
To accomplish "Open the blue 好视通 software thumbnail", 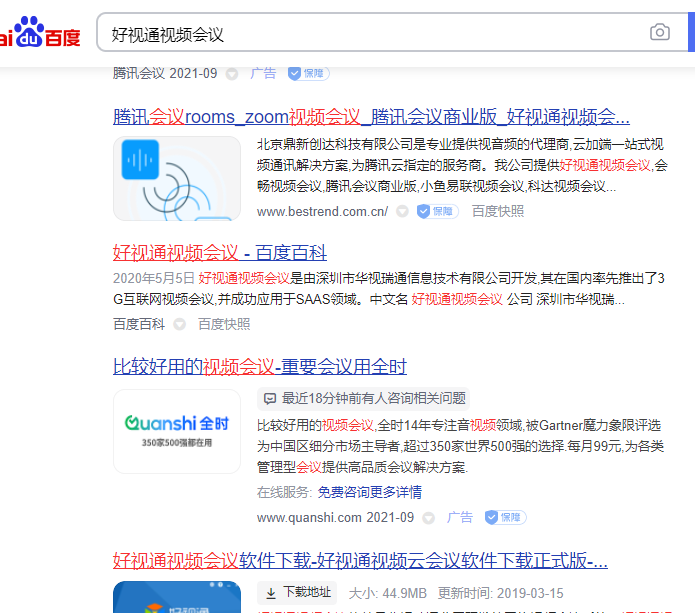I will pyautogui.click(x=177, y=597).
